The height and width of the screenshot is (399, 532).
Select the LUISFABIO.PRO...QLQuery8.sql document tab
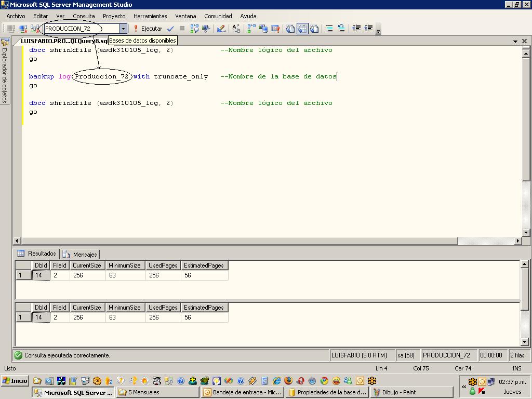pos(64,41)
